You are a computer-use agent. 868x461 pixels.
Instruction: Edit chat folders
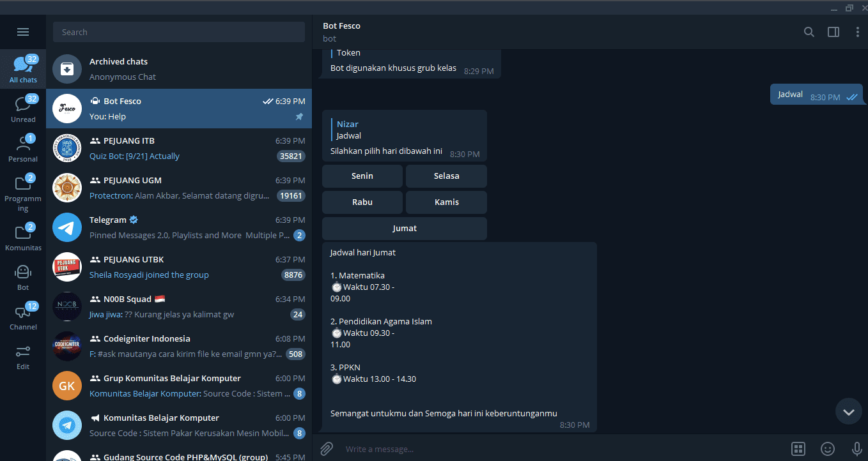23,356
